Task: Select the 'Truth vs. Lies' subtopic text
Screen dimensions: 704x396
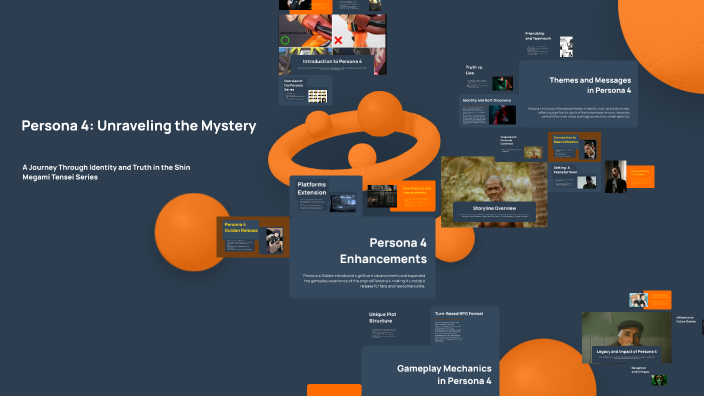Action: [x=474, y=70]
